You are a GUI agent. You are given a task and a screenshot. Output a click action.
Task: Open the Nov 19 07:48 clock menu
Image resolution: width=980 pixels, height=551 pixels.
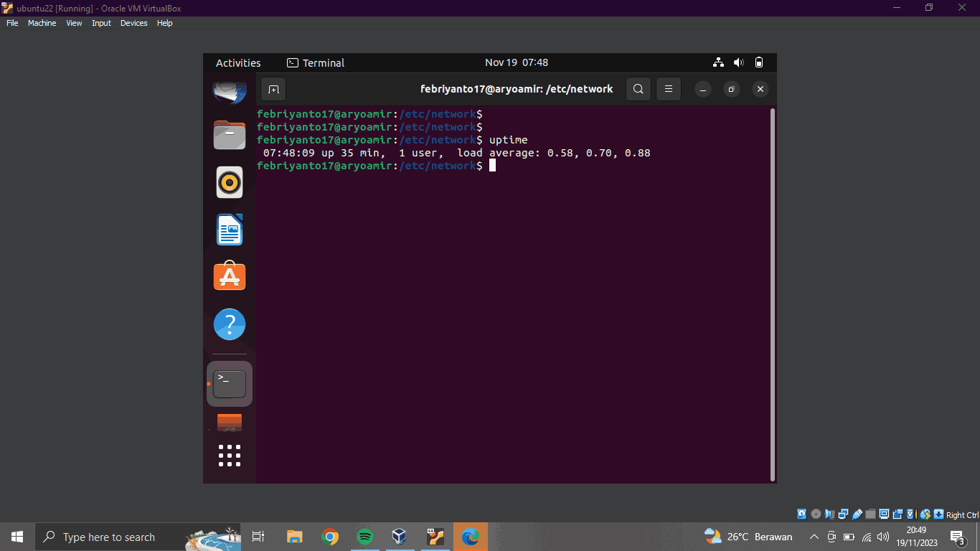click(517, 62)
